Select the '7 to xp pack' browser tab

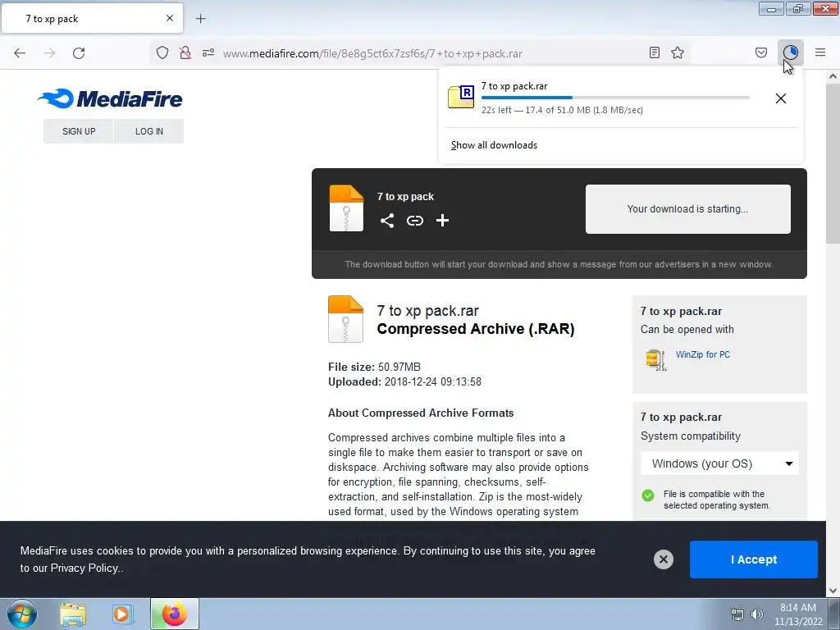coord(92,18)
